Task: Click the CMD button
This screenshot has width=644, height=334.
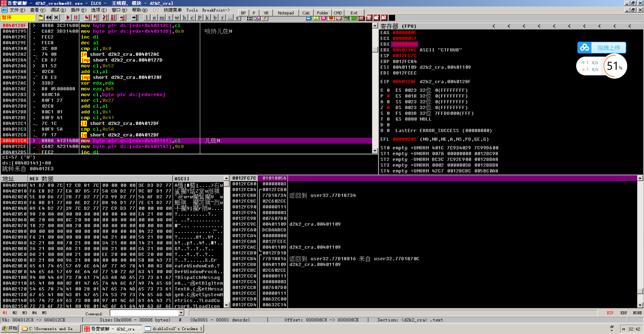Action: point(338,13)
